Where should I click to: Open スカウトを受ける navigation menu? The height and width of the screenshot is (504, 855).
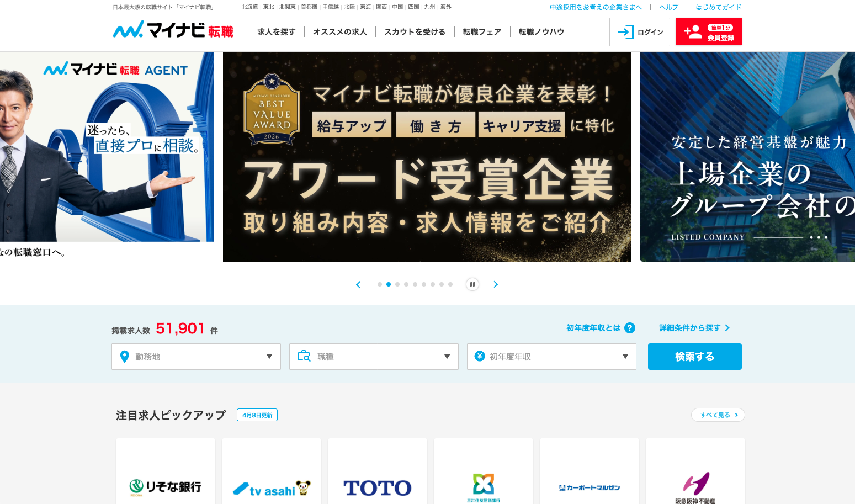415,32
